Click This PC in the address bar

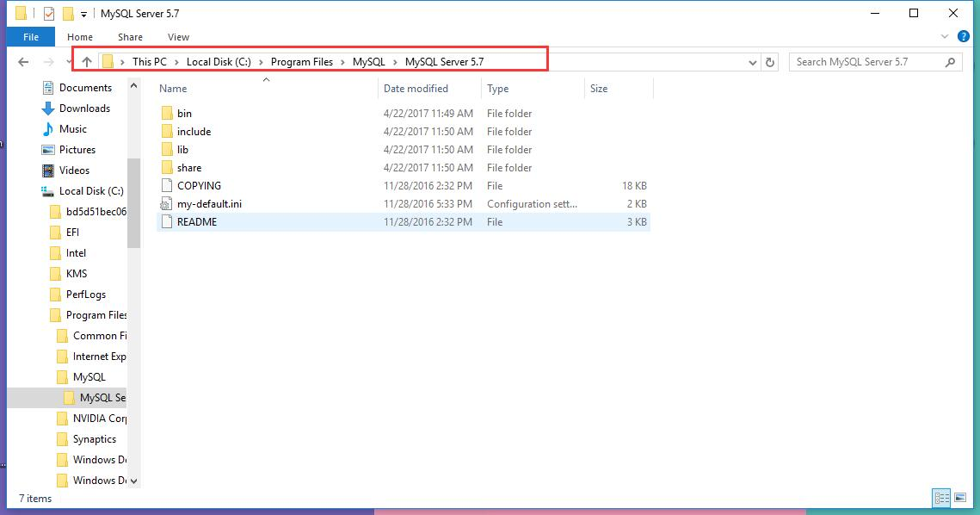(150, 62)
